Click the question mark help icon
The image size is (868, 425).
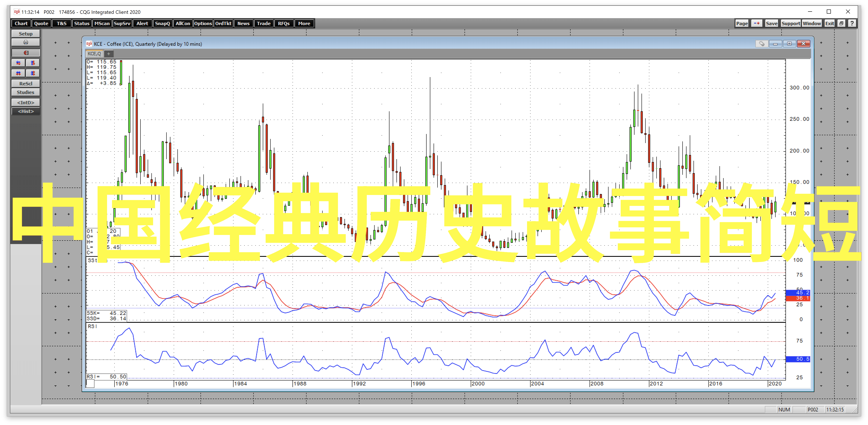point(852,23)
